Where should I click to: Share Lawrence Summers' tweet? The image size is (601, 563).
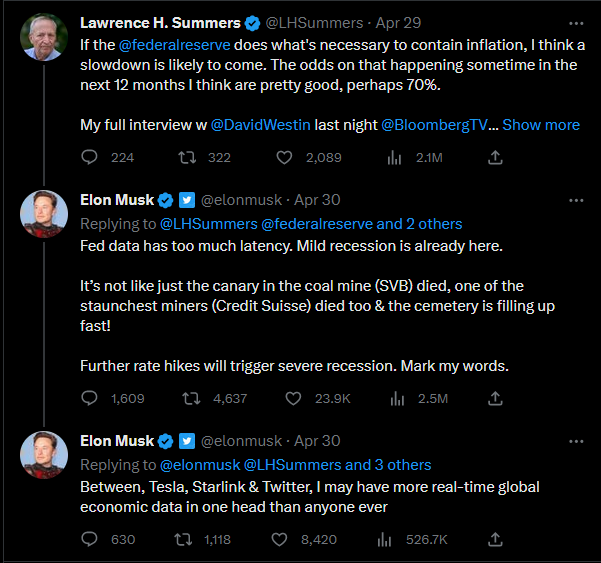pos(494,157)
